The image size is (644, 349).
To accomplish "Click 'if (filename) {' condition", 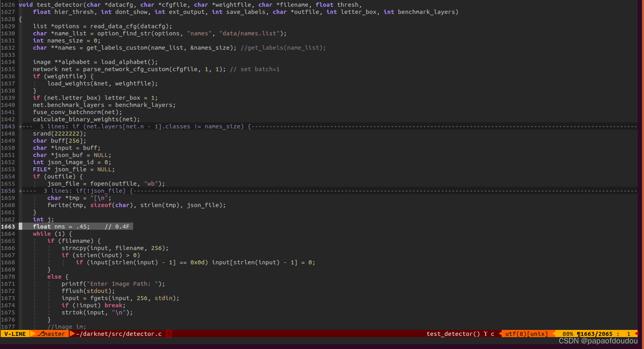I will pyautogui.click(x=74, y=241).
